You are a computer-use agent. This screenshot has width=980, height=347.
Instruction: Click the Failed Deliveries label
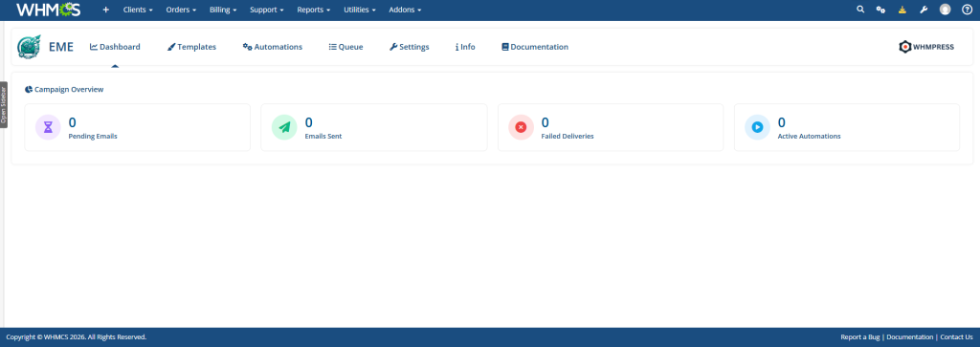pyautogui.click(x=568, y=136)
